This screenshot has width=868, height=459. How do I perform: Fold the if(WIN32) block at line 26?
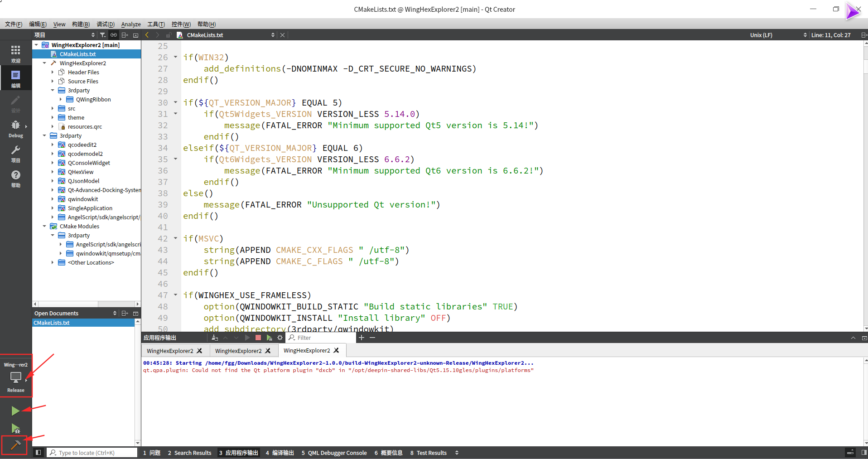pos(175,57)
